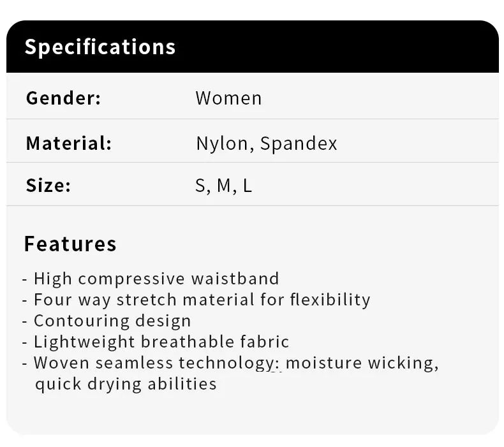Image resolution: width=504 pixels, height=447 pixels.
Task: Click the Gender: label
Action: pyautogui.click(x=63, y=98)
